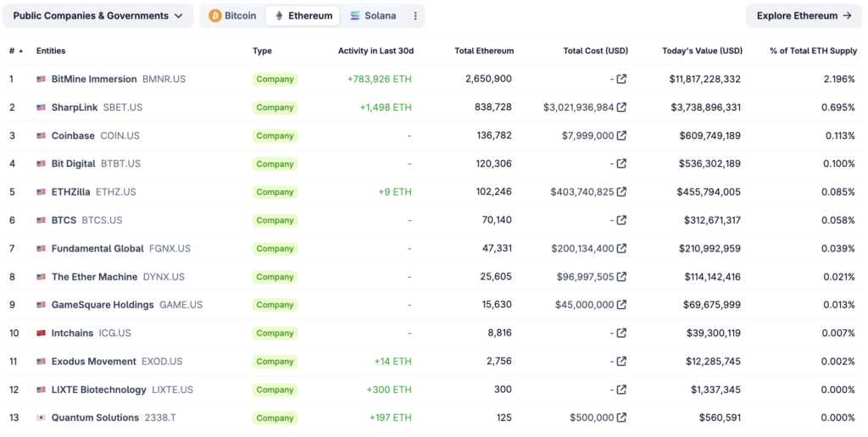Click external link icon in Intchains row
Screen dimensions: 868x437
click(x=621, y=333)
